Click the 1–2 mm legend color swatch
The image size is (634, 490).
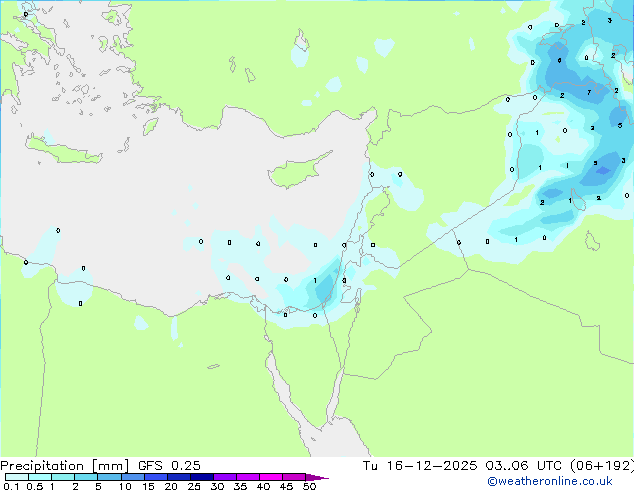click(63, 477)
